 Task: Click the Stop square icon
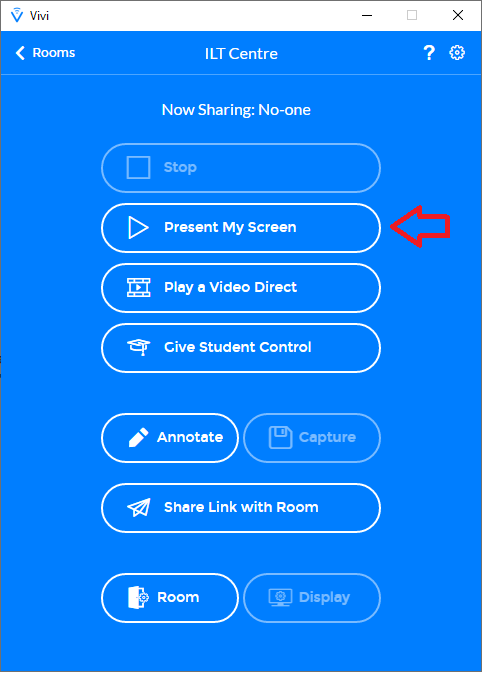[x=138, y=167]
